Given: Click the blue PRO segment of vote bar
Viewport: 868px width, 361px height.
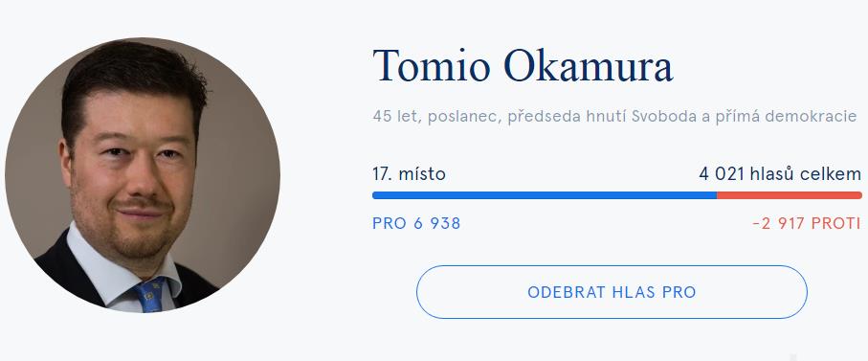Looking at the screenshot, I should pyautogui.click(x=545, y=195).
